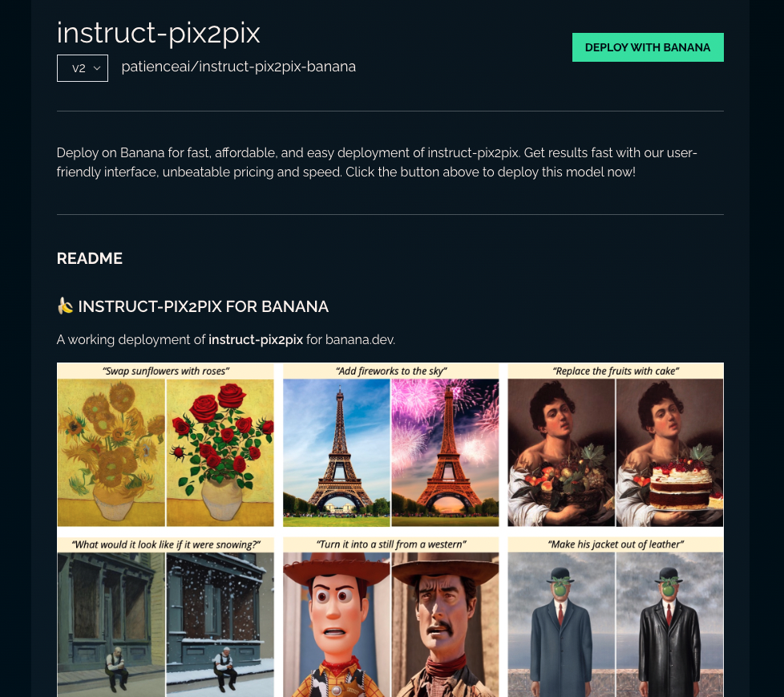Click the chevron arrow beside v2

point(97,68)
